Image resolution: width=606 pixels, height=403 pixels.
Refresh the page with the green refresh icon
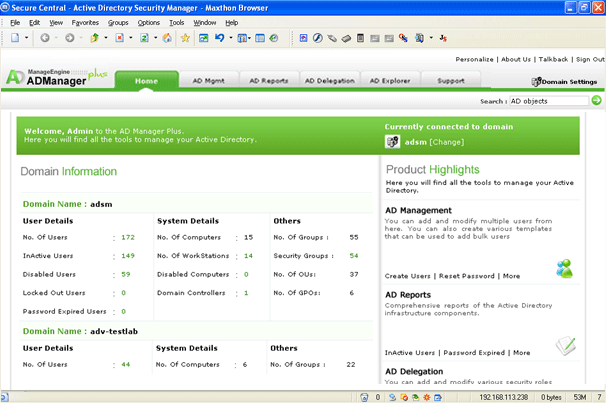coord(144,38)
